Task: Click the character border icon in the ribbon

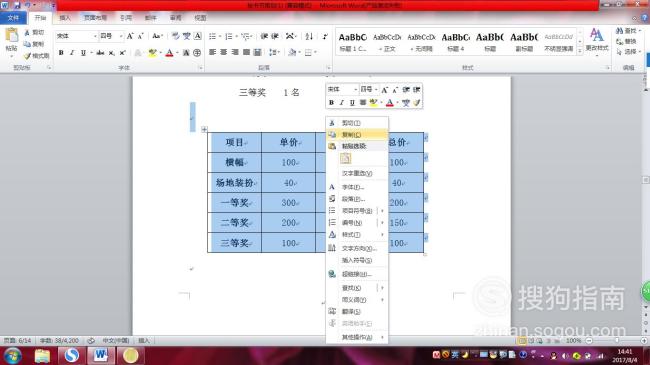Action: click(198, 36)
